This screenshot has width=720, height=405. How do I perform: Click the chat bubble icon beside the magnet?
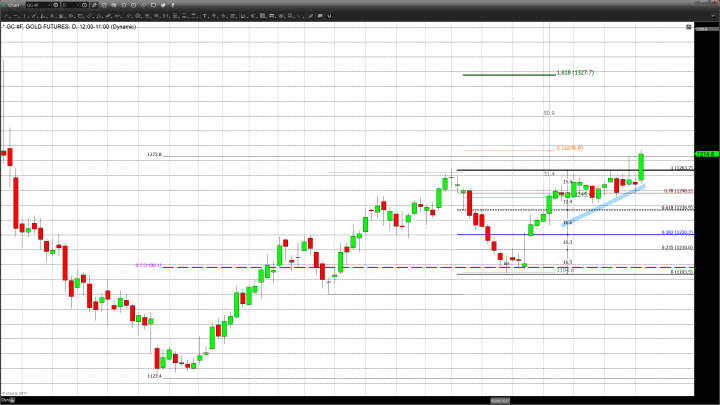click(320, 16)
